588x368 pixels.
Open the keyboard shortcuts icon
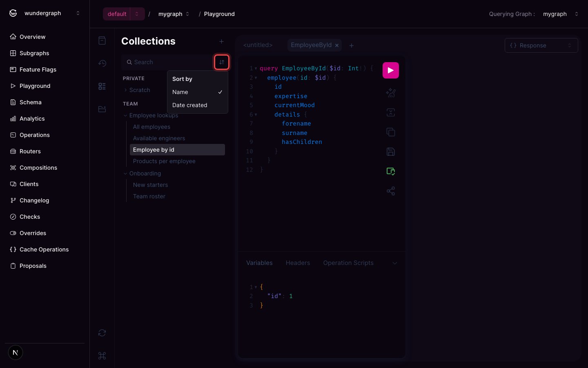(x=102, y=356)
